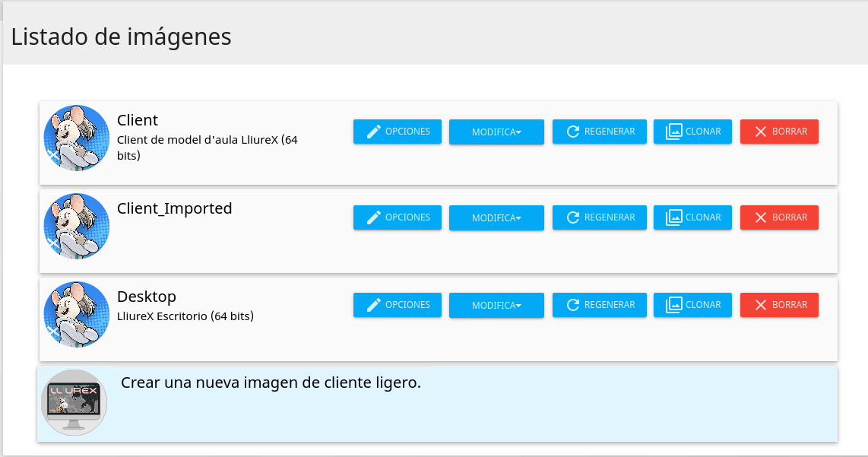Delete the Desktop image with Borrar
This screenshot has width=868, height=457.
tap(779, 305)
